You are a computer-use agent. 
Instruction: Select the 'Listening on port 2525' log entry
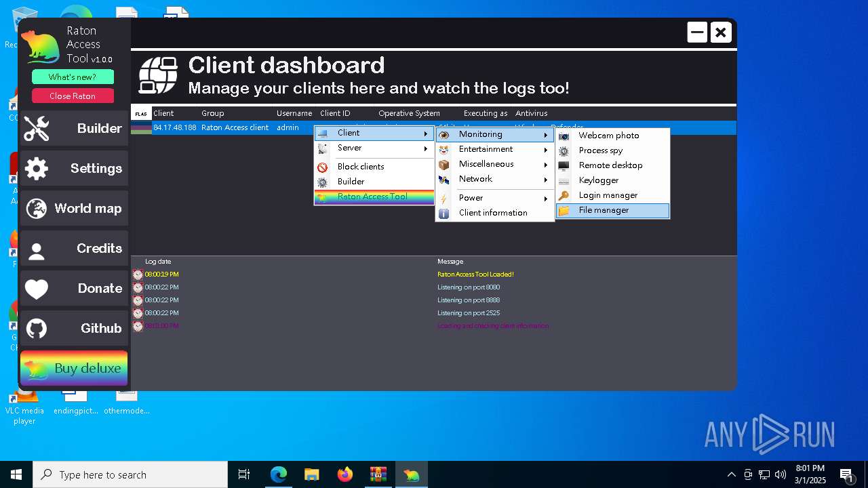434,313
